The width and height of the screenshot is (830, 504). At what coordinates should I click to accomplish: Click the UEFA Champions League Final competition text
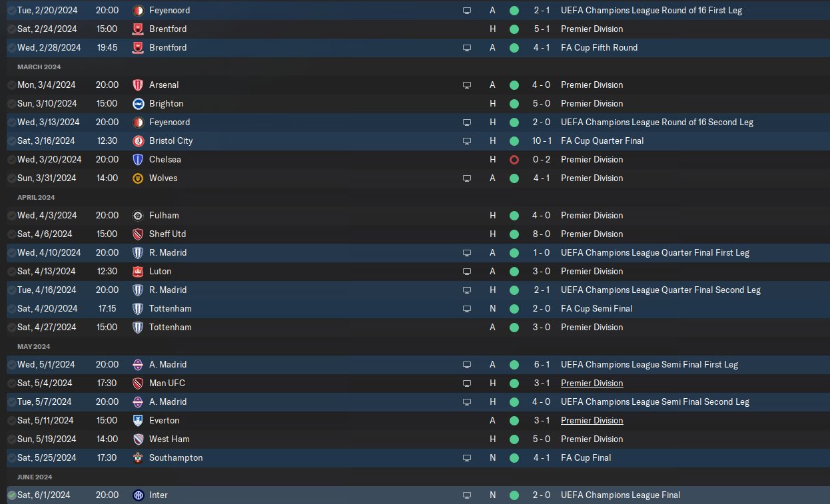point(621,495)
